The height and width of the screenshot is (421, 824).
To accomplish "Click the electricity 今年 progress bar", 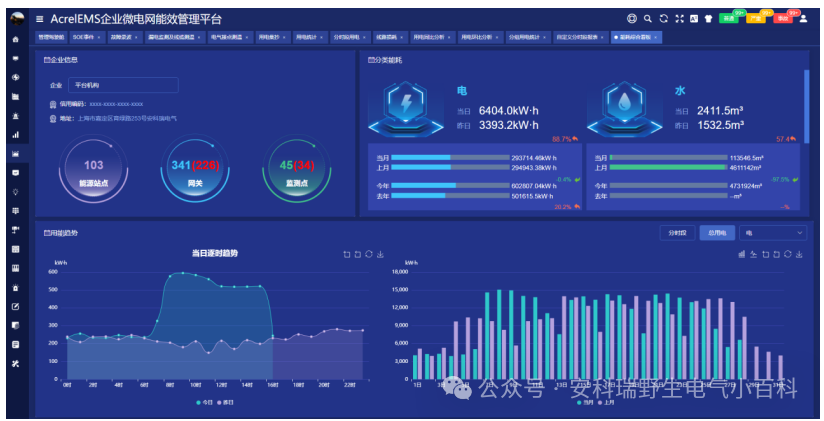I will (450, 186).
